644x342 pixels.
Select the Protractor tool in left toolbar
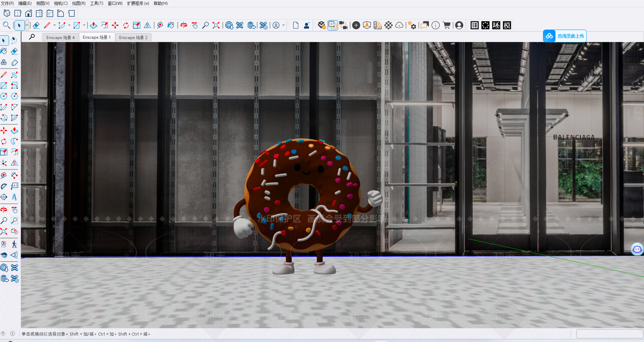(4, 186)
